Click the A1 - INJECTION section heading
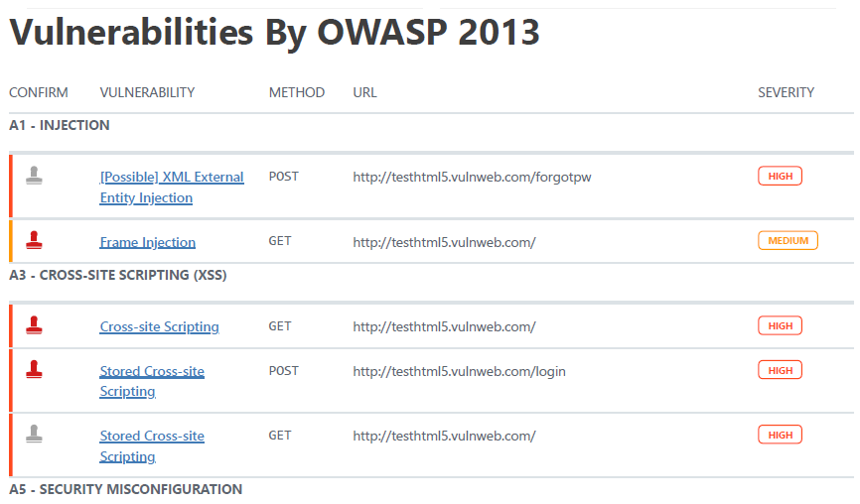Image resolution: width=860 pixels, height=504 pixels. [x=60, y=125]
